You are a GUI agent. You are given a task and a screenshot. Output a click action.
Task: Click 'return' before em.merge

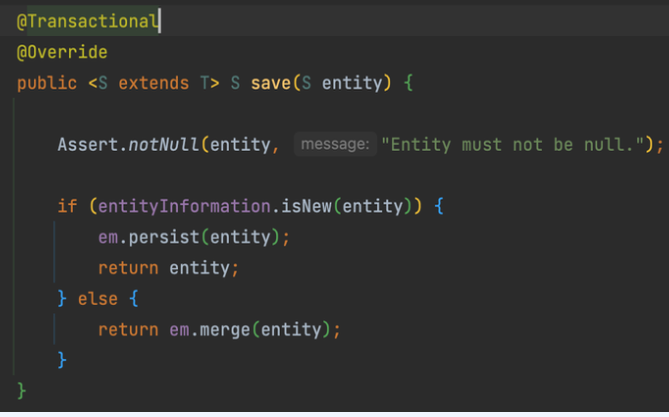pyautogui.click(x=128, y=330)
